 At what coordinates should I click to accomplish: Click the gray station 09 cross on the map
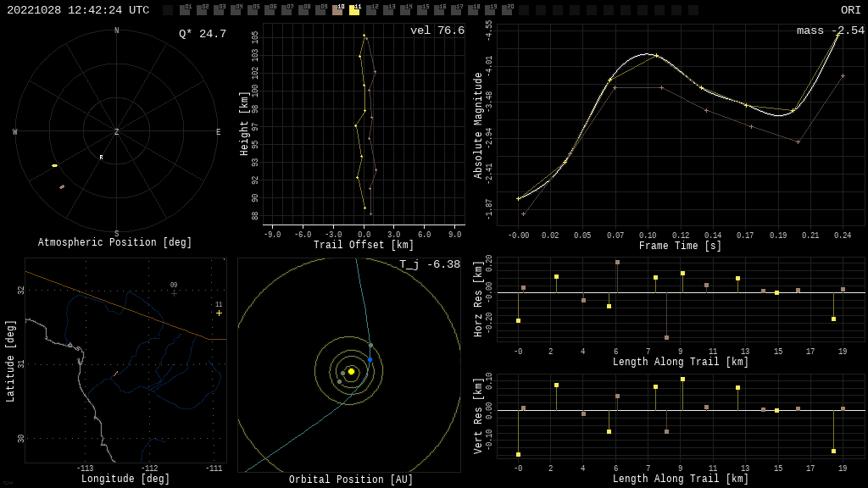coord(174,293)
